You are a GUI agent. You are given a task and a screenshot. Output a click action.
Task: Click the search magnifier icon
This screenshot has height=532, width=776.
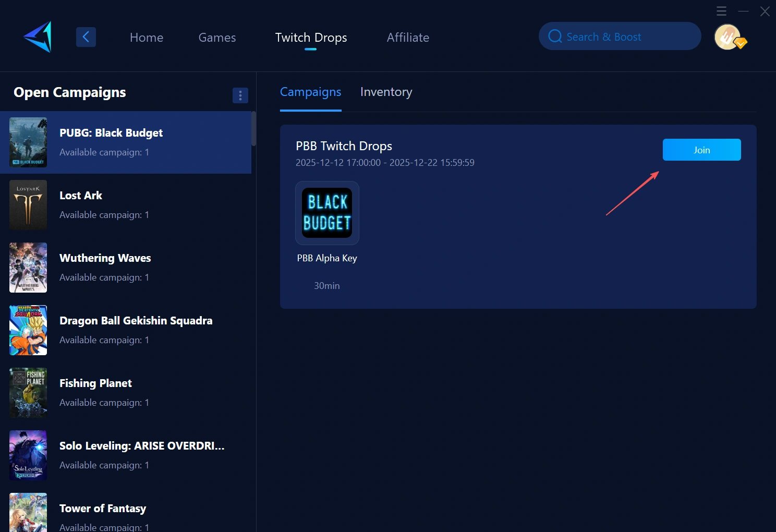[x=555, y=37]
